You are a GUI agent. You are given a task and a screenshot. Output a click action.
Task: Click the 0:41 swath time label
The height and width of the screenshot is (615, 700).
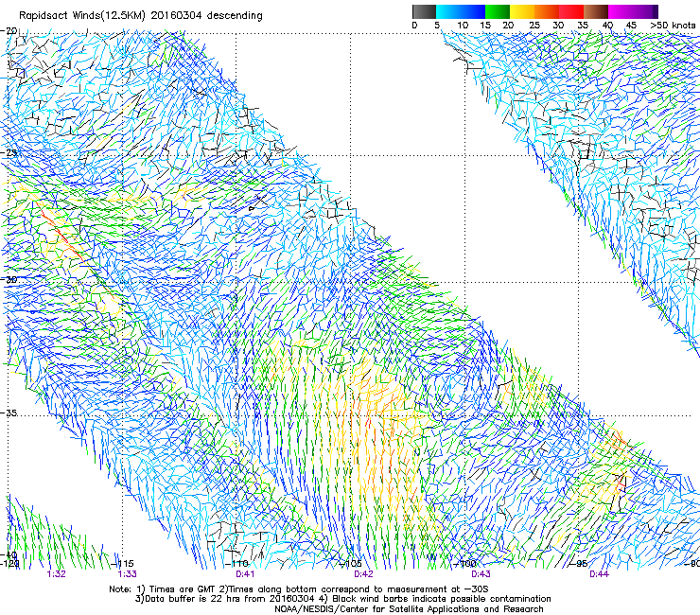pos(245,574)
